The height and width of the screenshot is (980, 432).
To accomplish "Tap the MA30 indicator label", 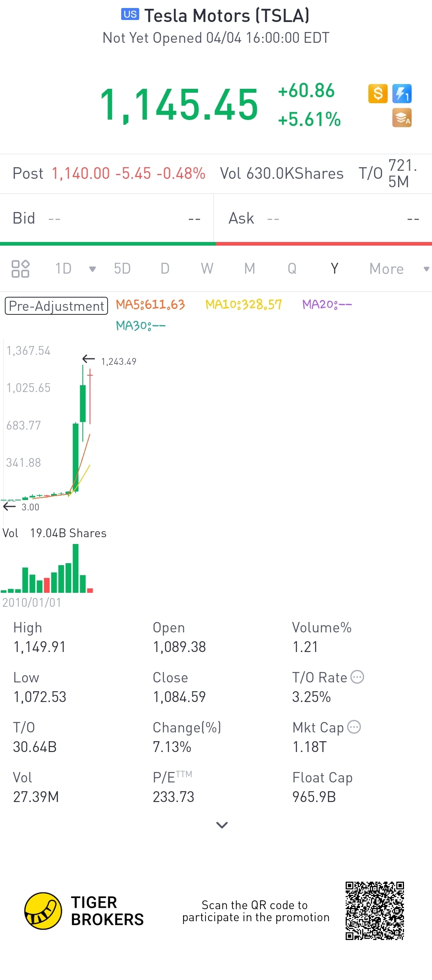I will tap(140, 326).
